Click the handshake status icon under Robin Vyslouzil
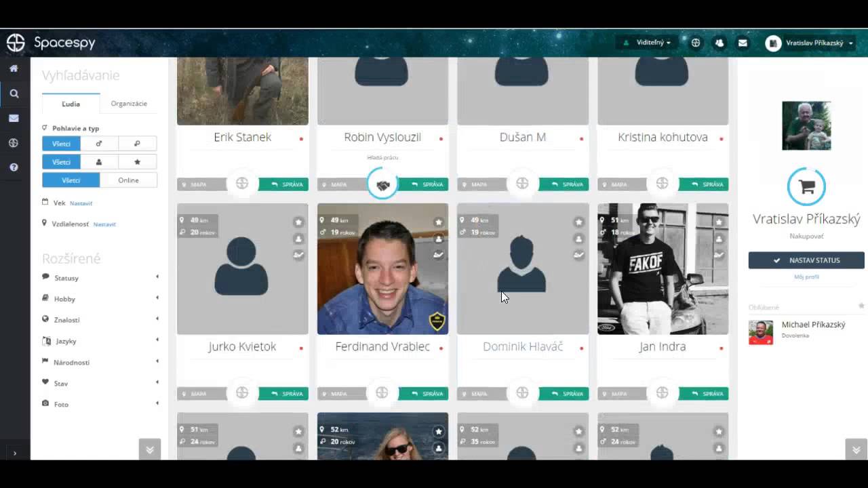The image size is (868, 488). coord(382,184)
